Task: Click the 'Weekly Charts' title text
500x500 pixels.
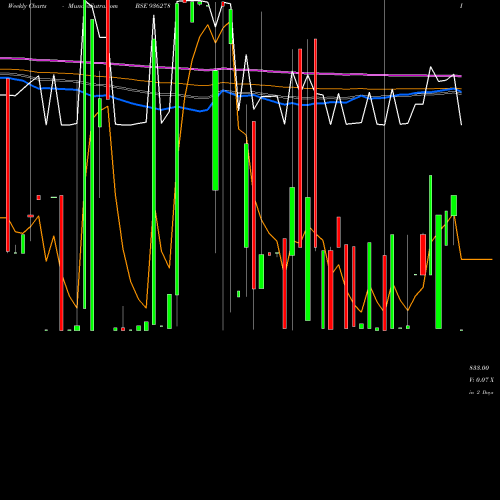Action: [27, 6]
